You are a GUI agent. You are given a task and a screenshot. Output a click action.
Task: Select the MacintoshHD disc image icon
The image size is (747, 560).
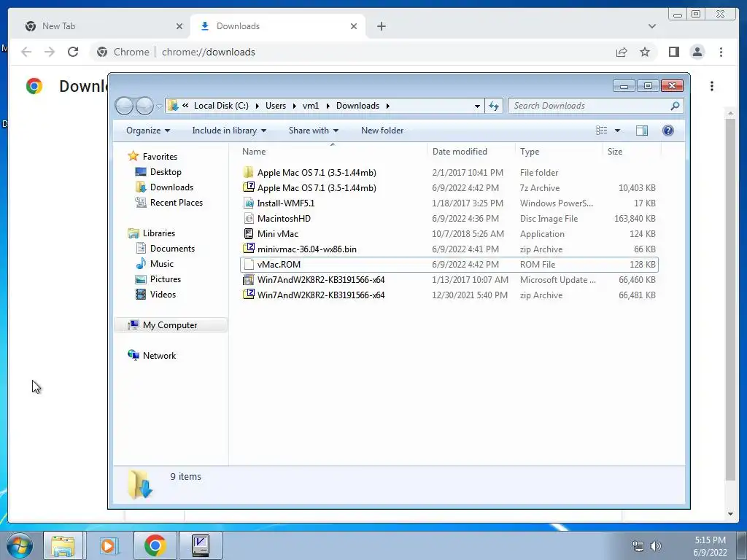pos(248,219)
